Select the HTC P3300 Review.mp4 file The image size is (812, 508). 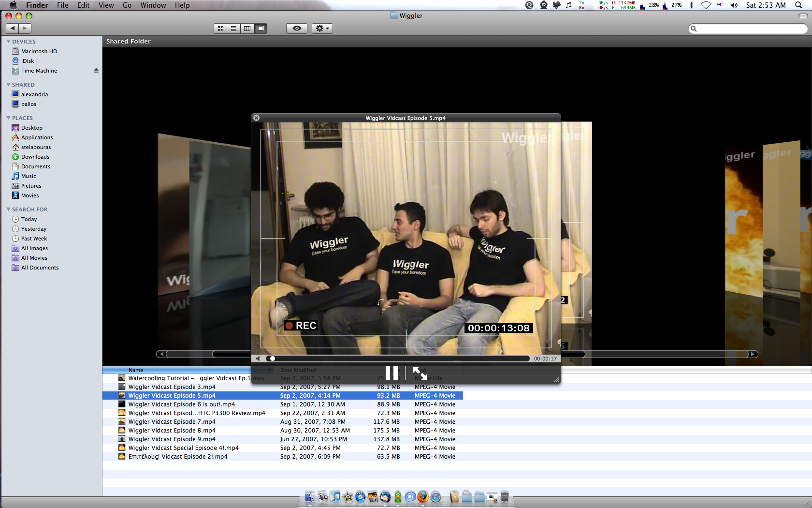pyautogui.click(x=196, y=413)
